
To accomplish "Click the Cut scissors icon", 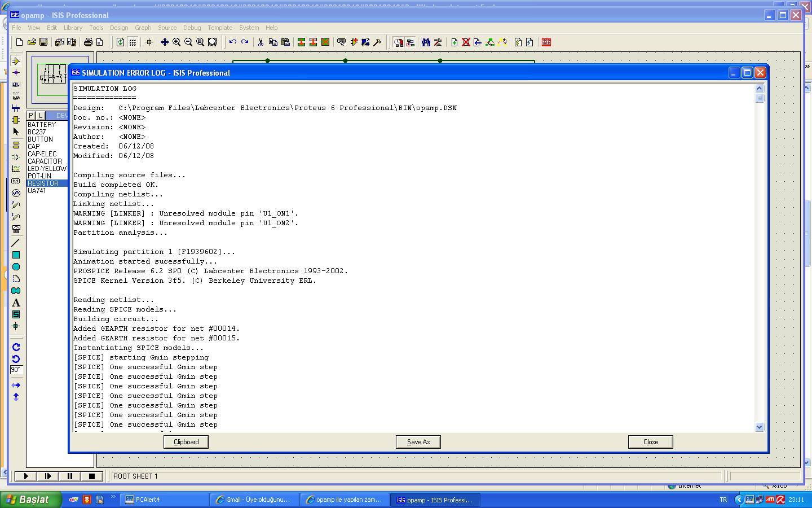I will [261, 42].
